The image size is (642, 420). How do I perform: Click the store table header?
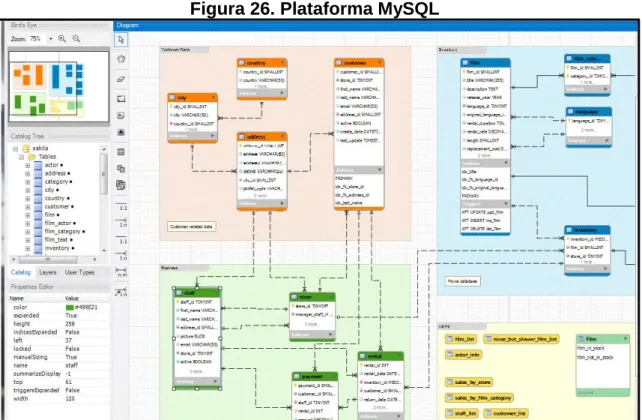[x=312, y=297]
